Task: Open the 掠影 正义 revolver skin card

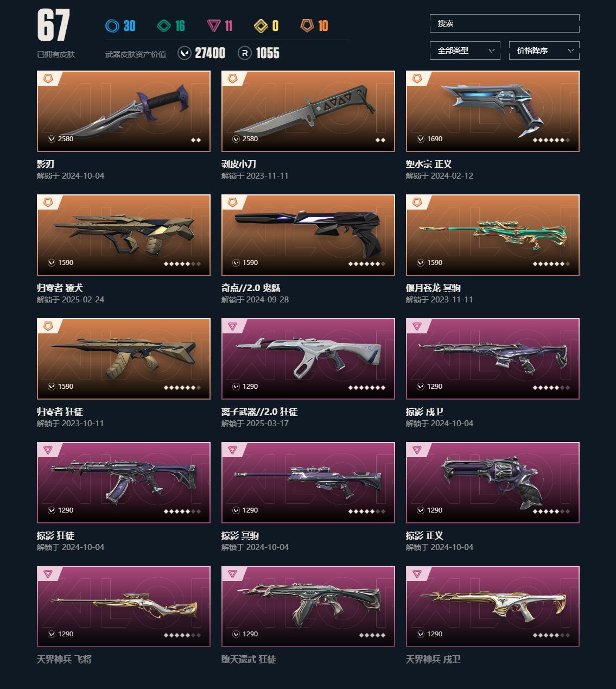Action: tap(493, 483)
